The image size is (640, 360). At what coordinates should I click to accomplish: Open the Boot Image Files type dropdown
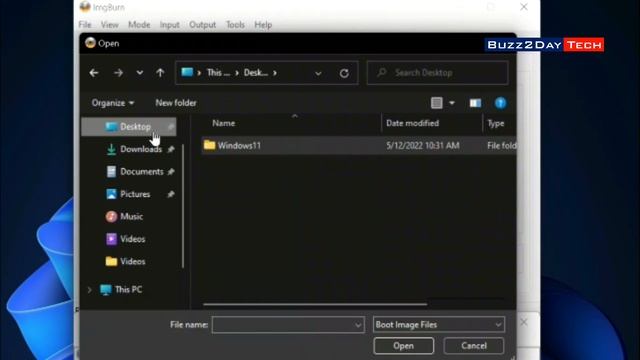click(439, 325)
